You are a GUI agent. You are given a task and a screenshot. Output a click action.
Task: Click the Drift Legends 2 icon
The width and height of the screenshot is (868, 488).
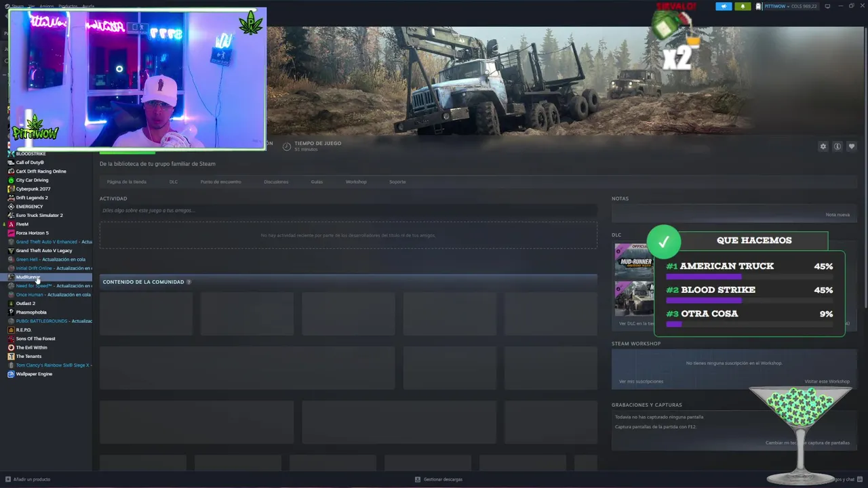[x=11, y=198]
